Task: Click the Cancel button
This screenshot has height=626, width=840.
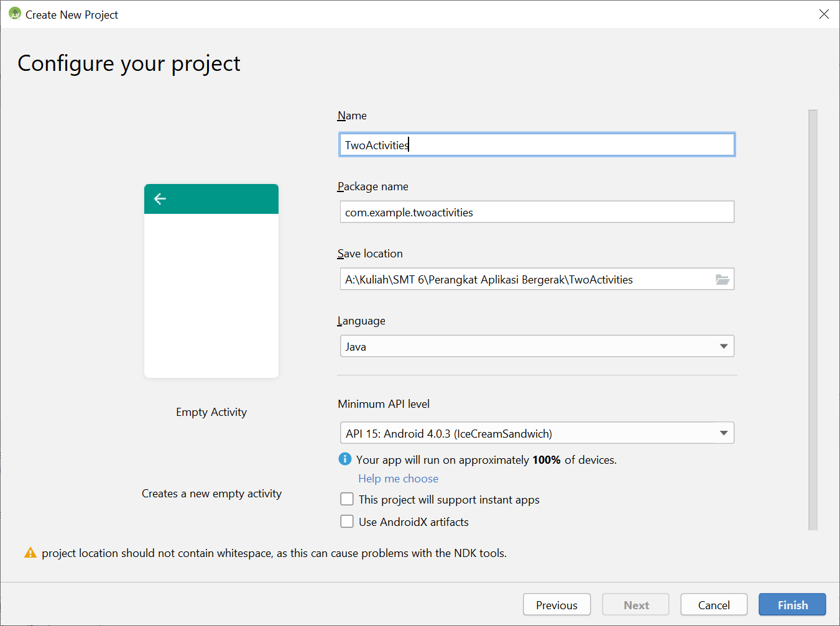Action: click(713, 604)
